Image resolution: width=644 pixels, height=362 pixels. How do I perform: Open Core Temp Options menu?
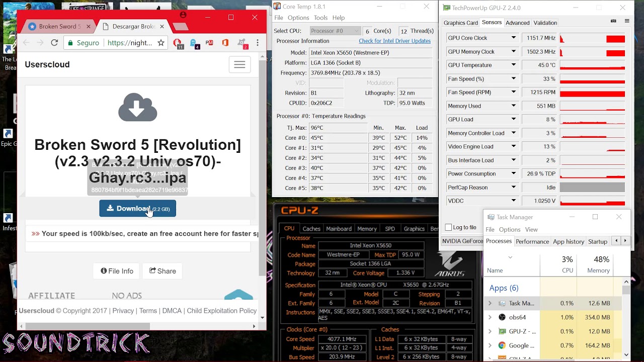point(298,18)
